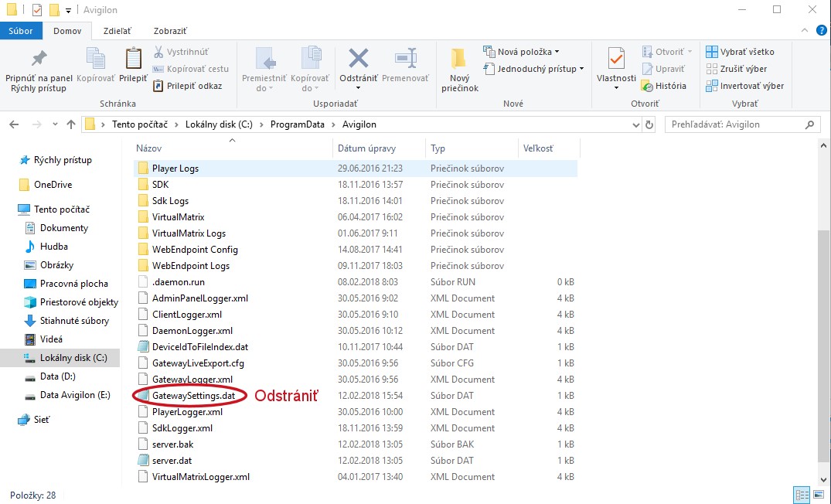This screenshot has width=831, height=504.
Task: Refresh the Avigilon folder view
Action: click(649, 124)
